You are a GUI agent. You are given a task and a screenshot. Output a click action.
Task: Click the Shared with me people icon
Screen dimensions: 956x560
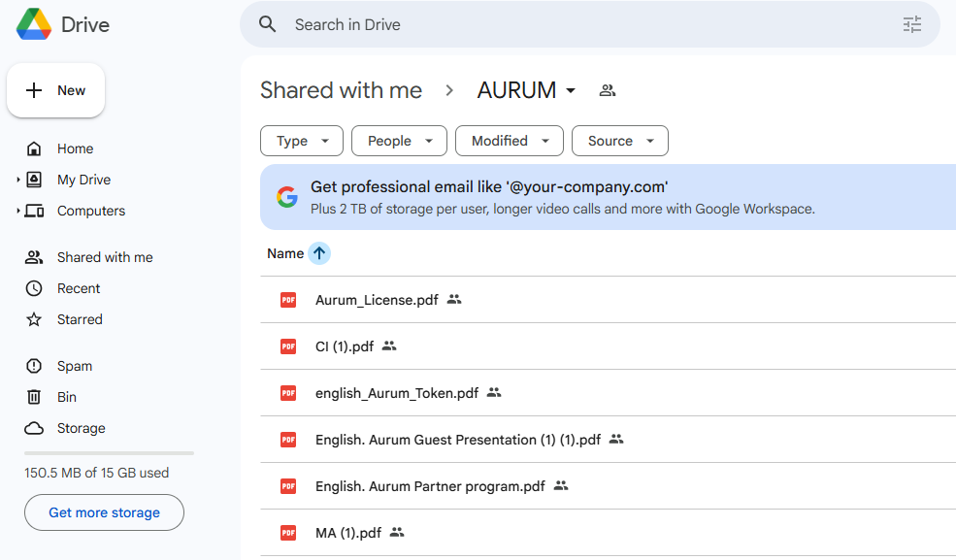[x=34, y=257]
